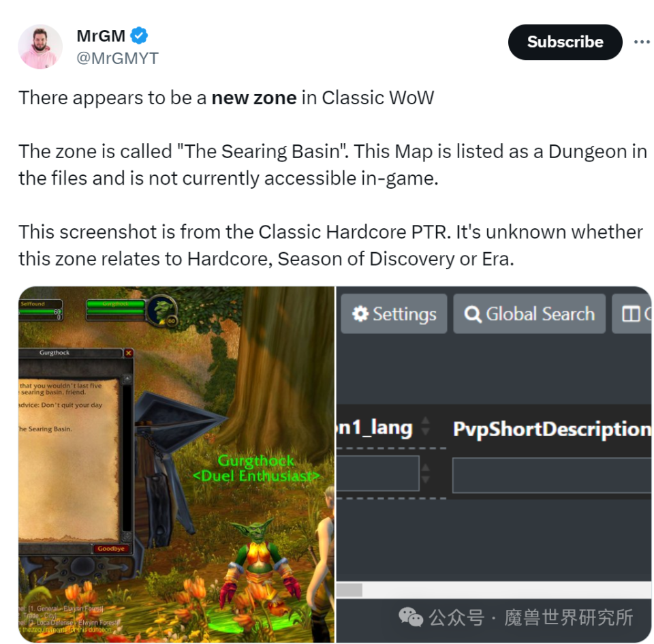Click the Settings gear icon
The height and width of the screenshot is (644, 654).
[360, 313]
